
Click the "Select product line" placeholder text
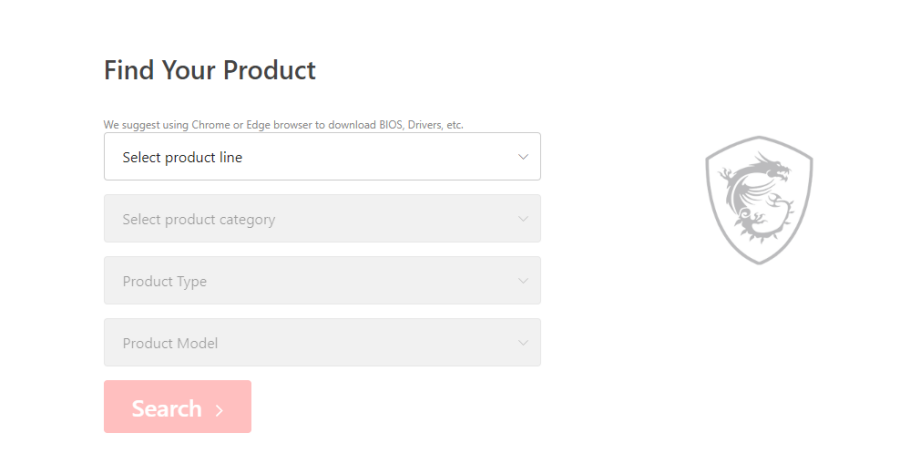[x=182, y=157]
